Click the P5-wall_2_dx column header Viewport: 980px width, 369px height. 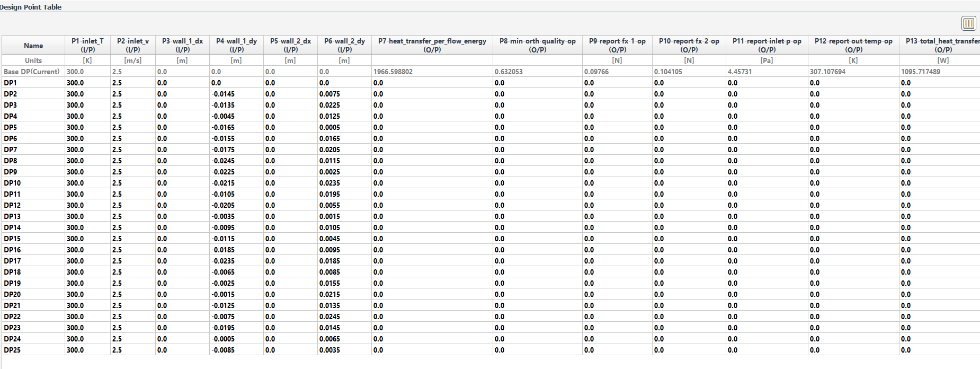pyautogui.click(x=290, y=45)
